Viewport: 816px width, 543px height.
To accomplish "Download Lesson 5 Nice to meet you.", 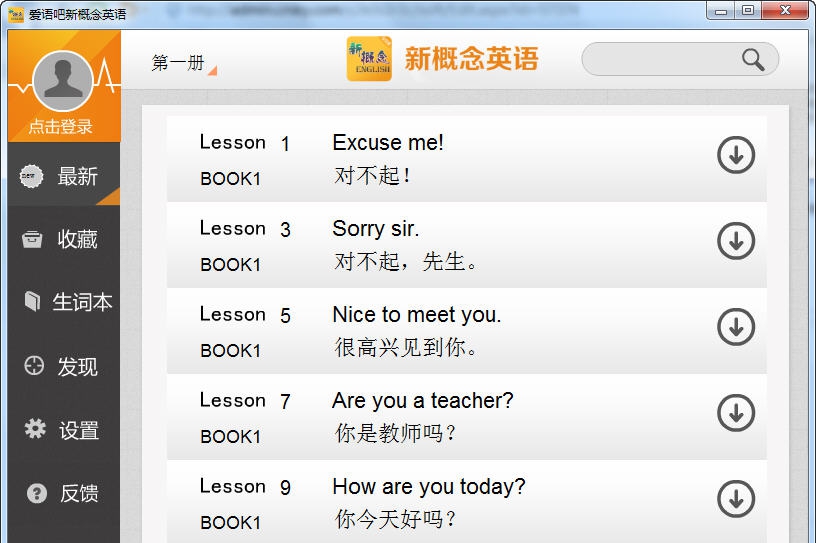I will pos(736,327).
